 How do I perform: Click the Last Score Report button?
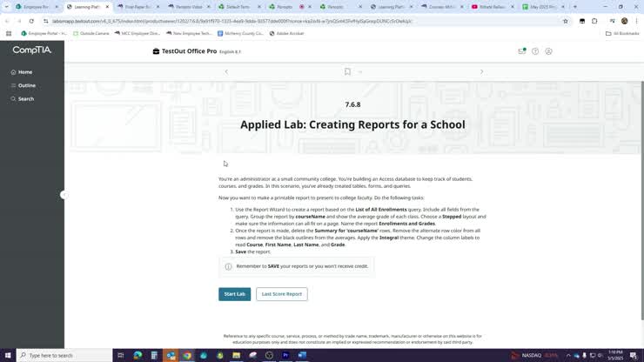click(x=281, y=294)
